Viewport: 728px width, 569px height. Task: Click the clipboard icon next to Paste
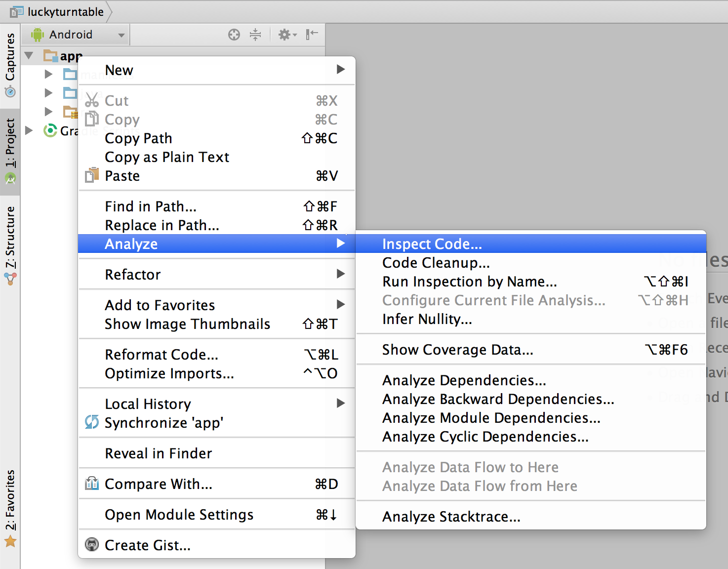pyautogui.click(x=92, y=175)
